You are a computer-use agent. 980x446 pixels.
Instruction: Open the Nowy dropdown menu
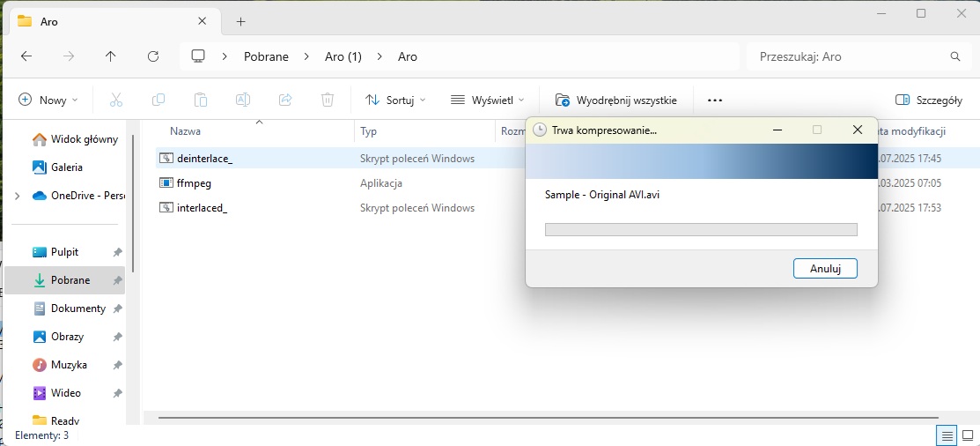48,100
